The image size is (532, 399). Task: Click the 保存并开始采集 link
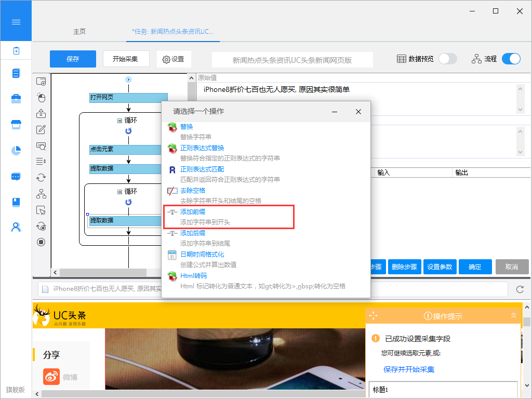[409, 369]
